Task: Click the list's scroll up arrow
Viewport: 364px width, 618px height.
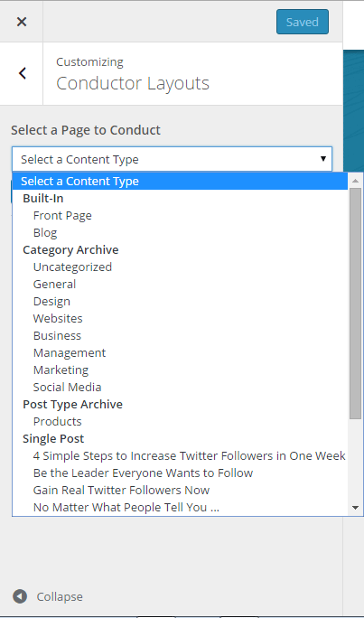Action: (355, 181)
